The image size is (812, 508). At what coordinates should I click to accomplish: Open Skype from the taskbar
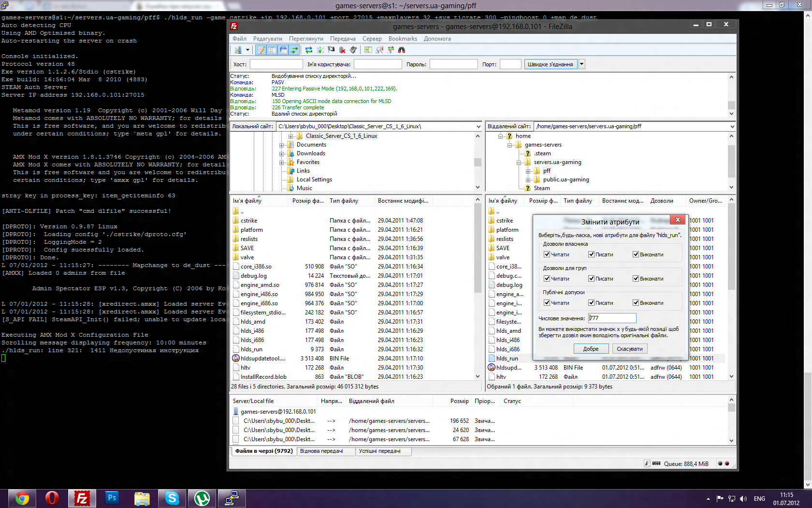click(x=172, y=498)
